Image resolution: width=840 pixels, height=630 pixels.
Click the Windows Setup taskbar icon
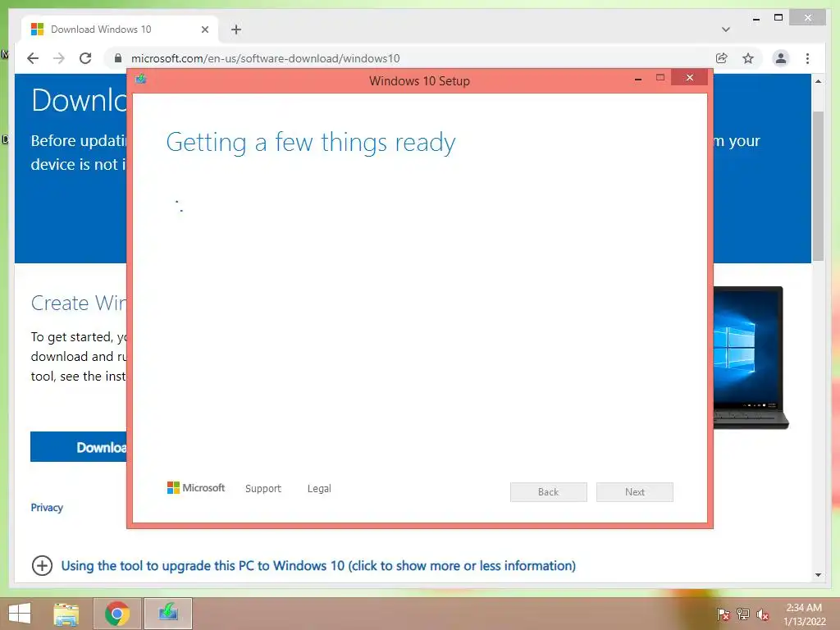(168, 614)
